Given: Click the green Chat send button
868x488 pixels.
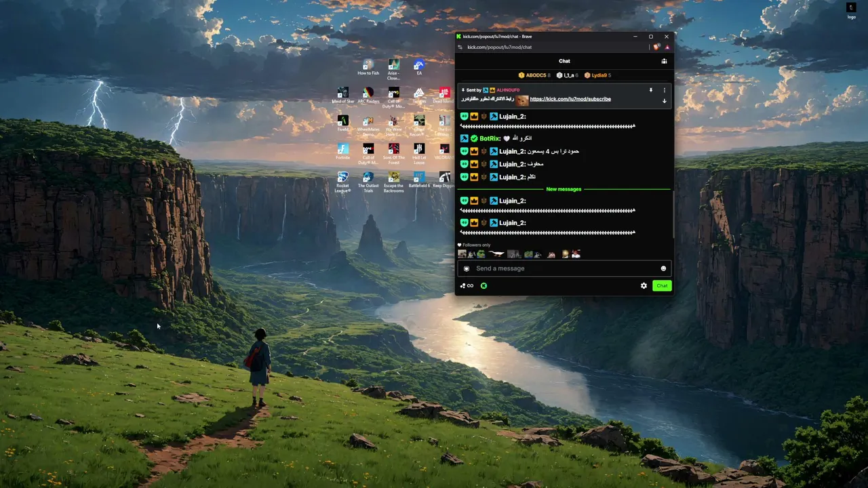Looking at the screenshot, I should click(662, 286).
